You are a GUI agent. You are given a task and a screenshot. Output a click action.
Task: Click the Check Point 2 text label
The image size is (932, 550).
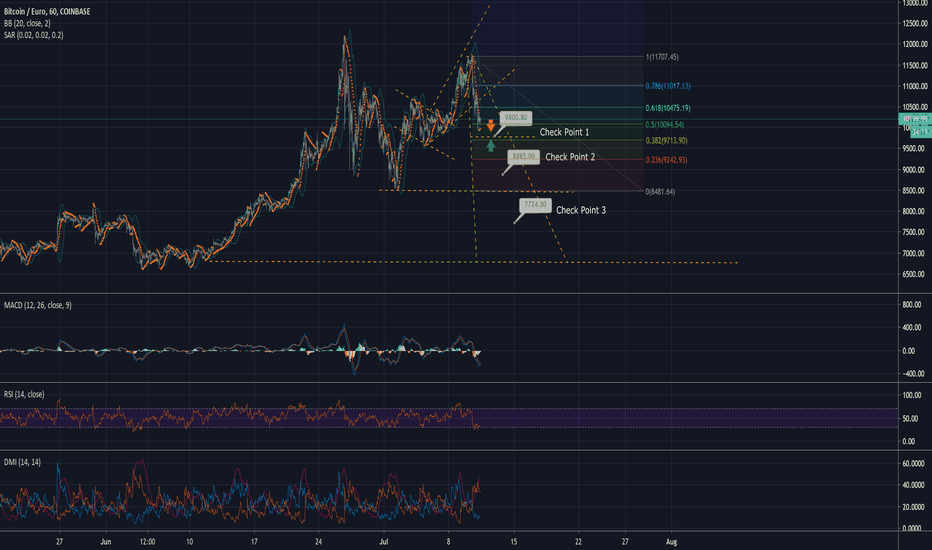click(x=570, y=157)
